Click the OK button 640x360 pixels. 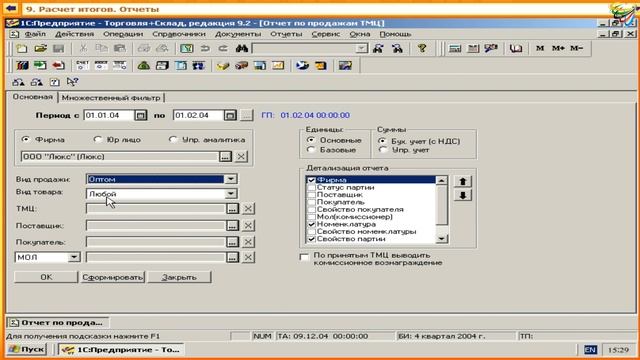[x=46, y=277]
